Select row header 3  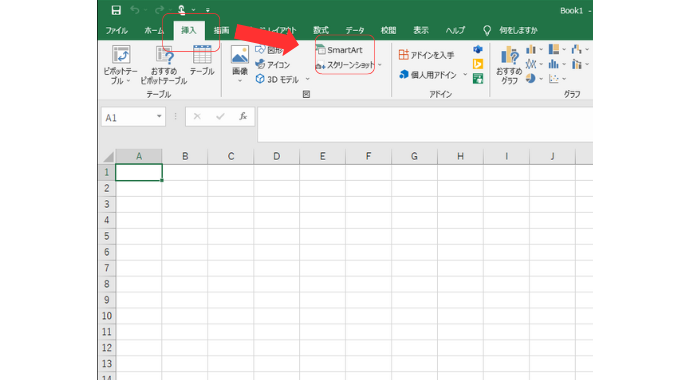(x=106, y=204)
